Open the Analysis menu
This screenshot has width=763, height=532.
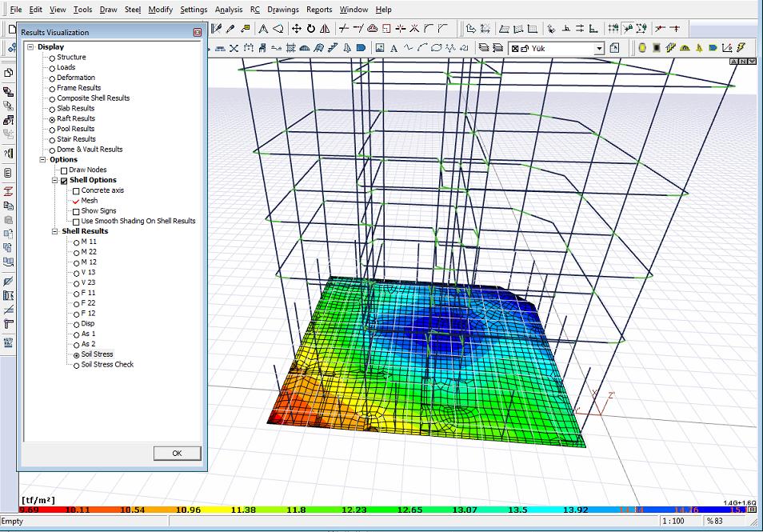[229, 10]
